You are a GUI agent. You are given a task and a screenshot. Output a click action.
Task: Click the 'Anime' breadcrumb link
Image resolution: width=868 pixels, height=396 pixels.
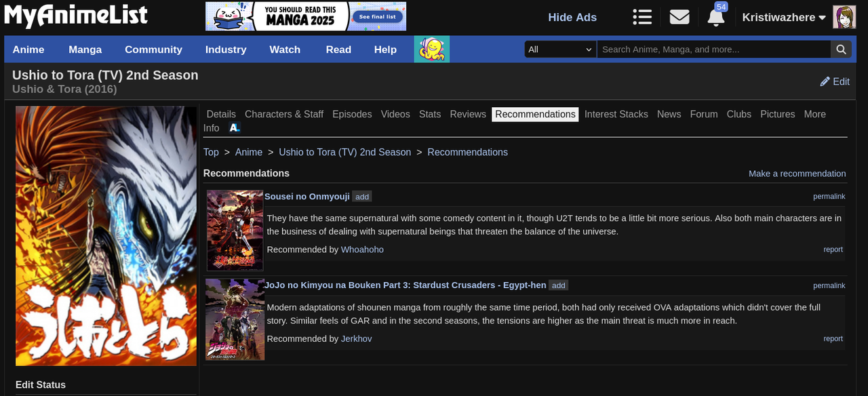pos(249,153)
